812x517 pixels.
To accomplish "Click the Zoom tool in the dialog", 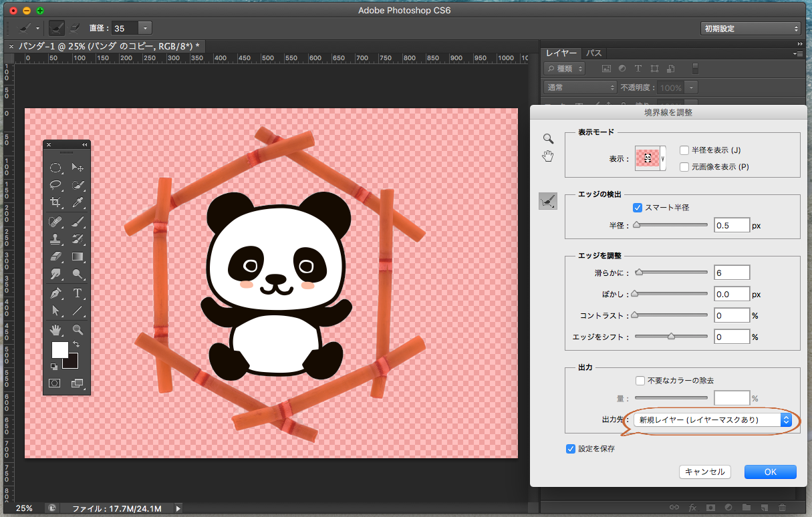I will [548, 139].
